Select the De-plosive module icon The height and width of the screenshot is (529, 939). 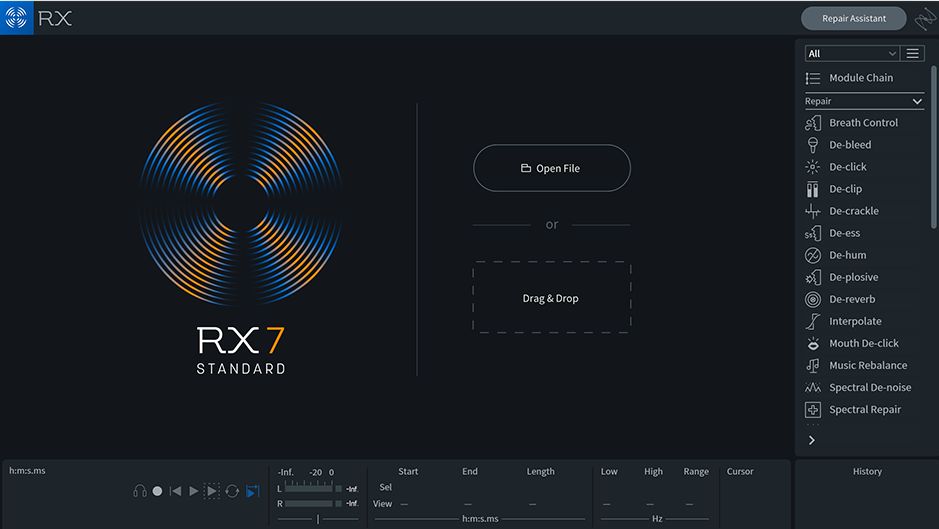pos(813,277)
